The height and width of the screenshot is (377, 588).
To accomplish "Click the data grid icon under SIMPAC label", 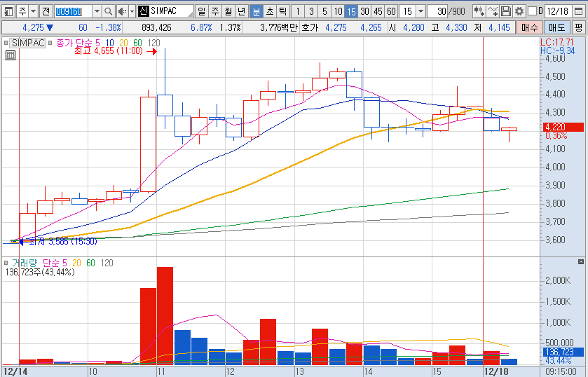I will 10,55.
